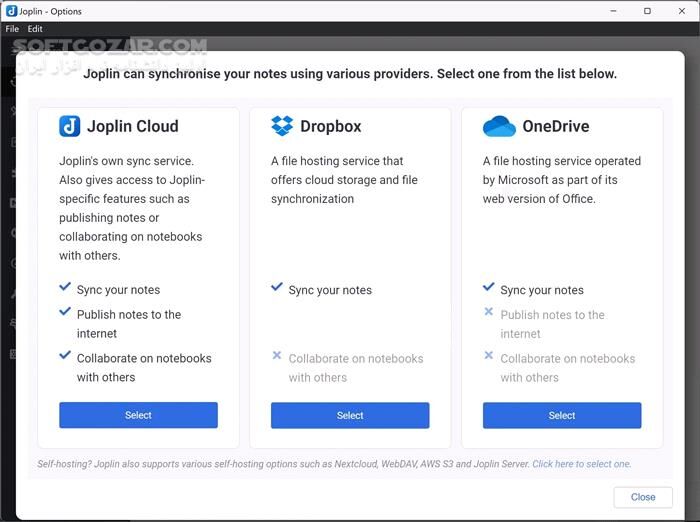Close the sync wizard dialog with Close button
This screenshot has width=700, height=522.
point(643,497)
